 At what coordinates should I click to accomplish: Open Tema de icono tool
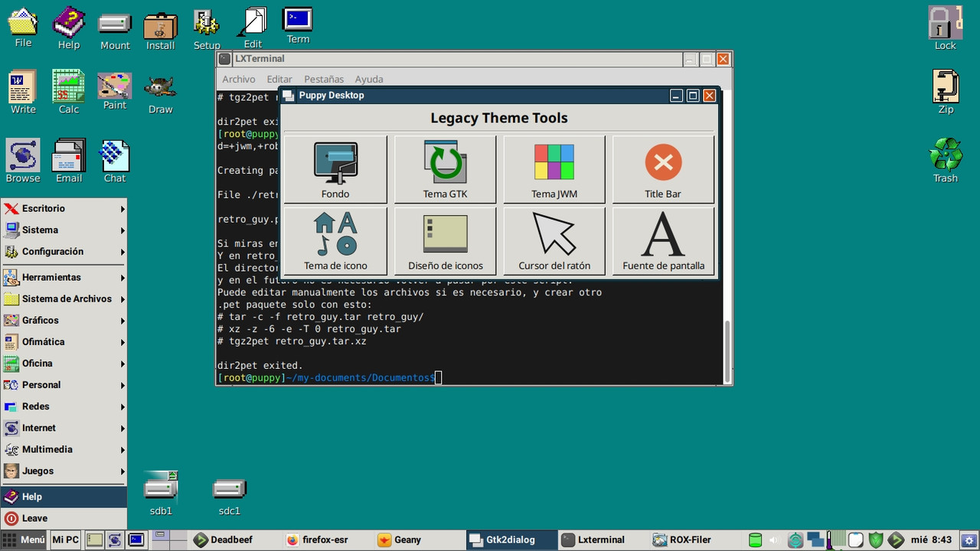tap(335, 241)
